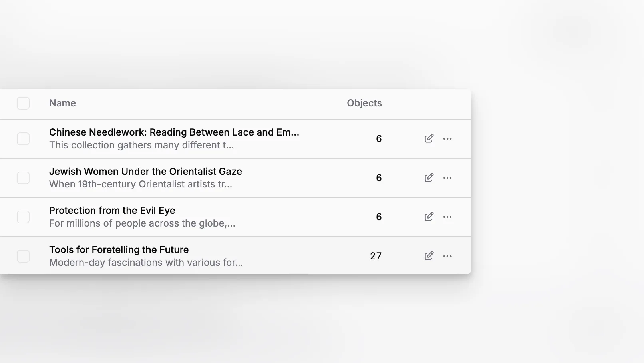This screenshot has height=363, width=644.
Task: Open more options for Tools for Foretelling row
Action: (x=447, y=256)
